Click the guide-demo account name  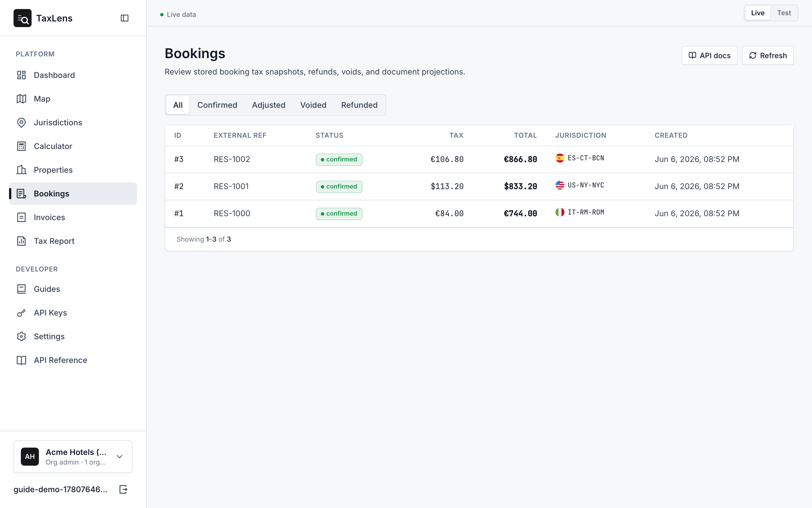click(60, 489)
